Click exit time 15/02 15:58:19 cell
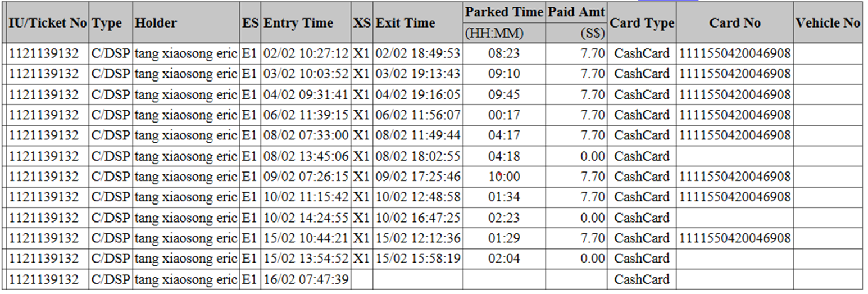This screenshot has height=294, width=868. coord(418,259)
